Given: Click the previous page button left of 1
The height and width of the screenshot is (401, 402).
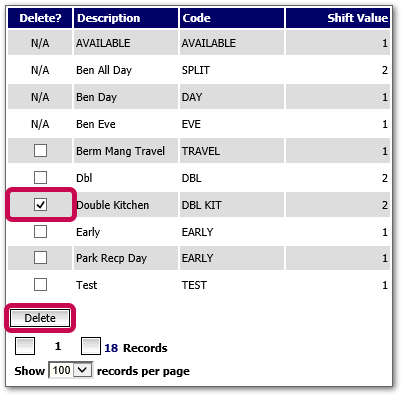Looking at the screenshot, I should pos(25,346).
